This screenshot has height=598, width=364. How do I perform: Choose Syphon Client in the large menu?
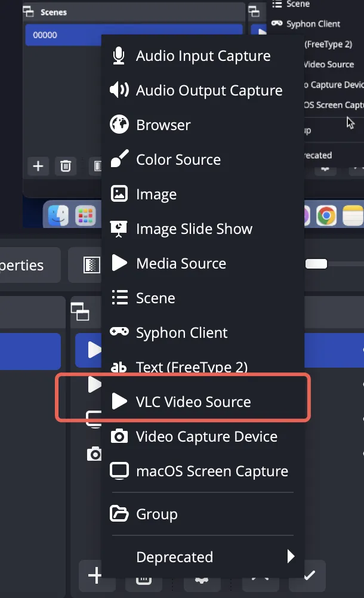(202, 333)
